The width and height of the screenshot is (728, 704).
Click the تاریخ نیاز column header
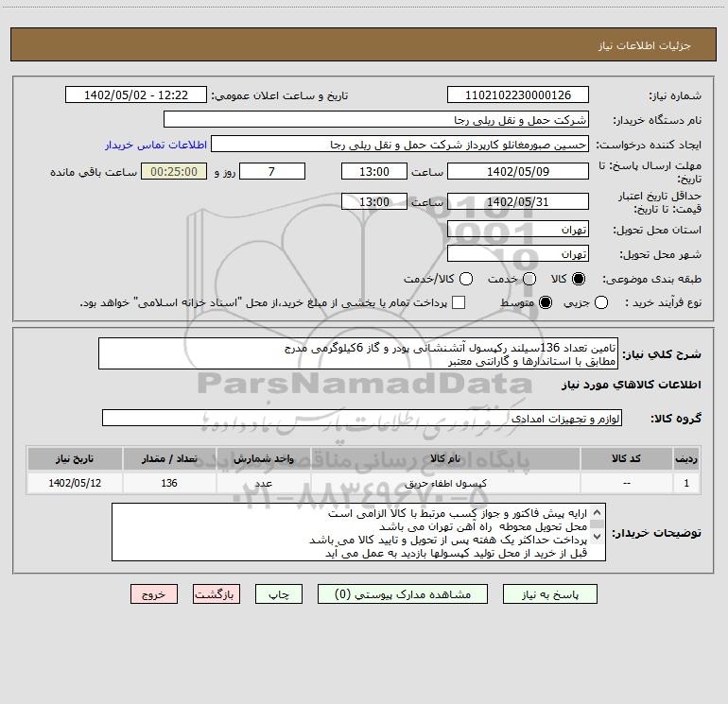coord(75,458)
